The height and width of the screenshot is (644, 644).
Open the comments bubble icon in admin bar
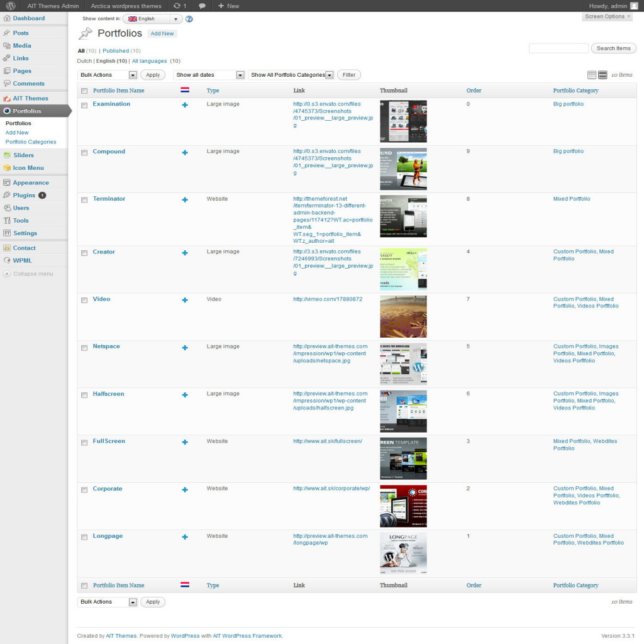click(202, 6)
